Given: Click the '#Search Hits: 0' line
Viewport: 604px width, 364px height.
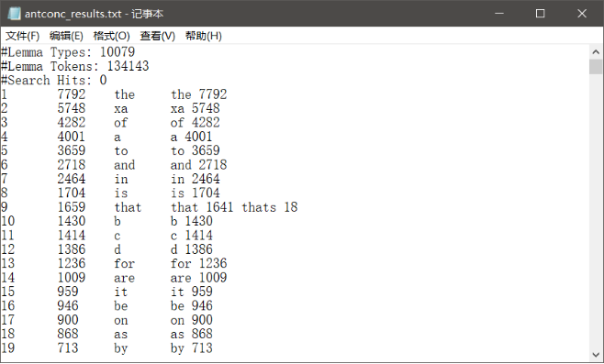Looking at the screenshot, I should click(53, 80).
